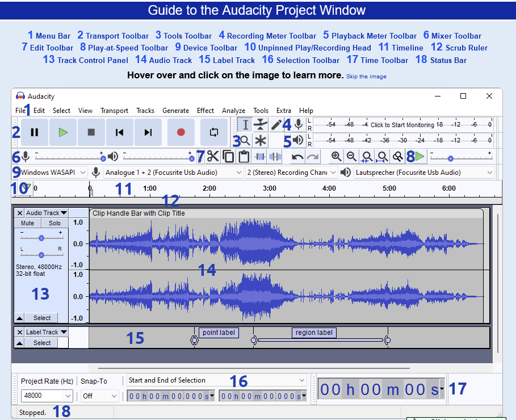Select the Selection (I-beam) tool
Viewport: 516px width, 420px height.
click(245, 125)
